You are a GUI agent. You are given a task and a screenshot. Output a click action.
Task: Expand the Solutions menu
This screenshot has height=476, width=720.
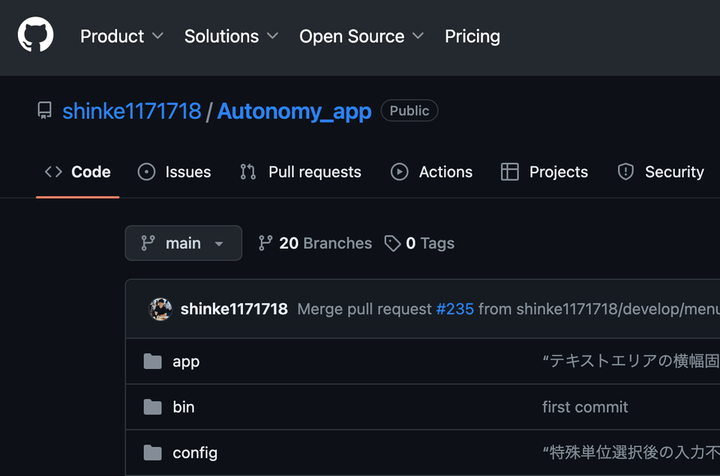click(x=231, y=36)
